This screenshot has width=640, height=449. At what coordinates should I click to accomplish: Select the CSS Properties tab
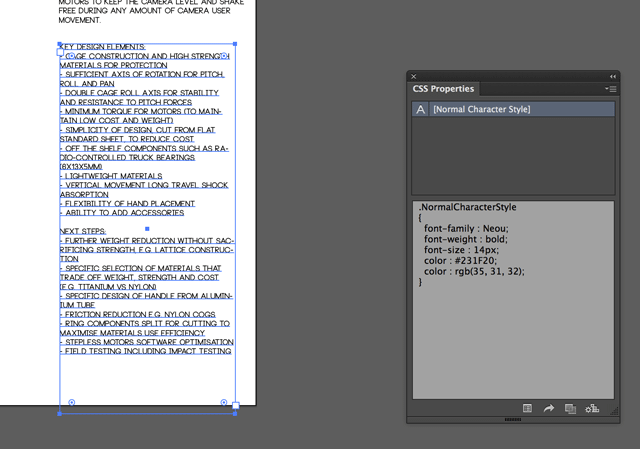coord(443,89)
